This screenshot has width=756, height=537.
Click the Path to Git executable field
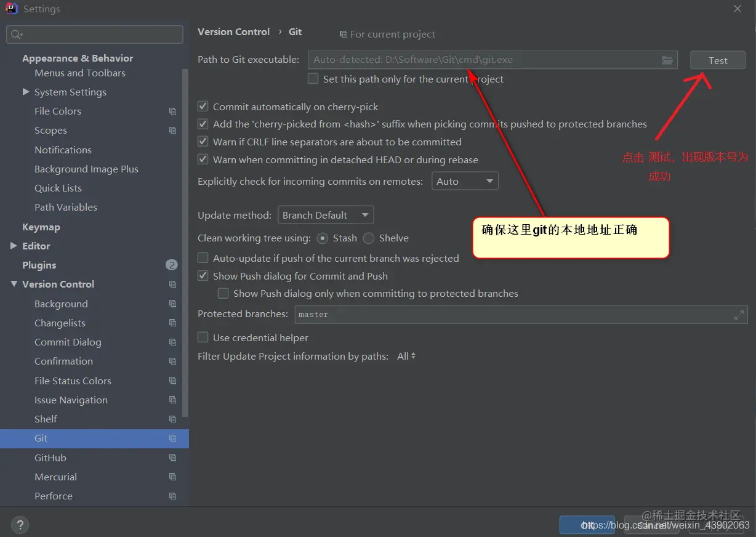pos(493,60)
